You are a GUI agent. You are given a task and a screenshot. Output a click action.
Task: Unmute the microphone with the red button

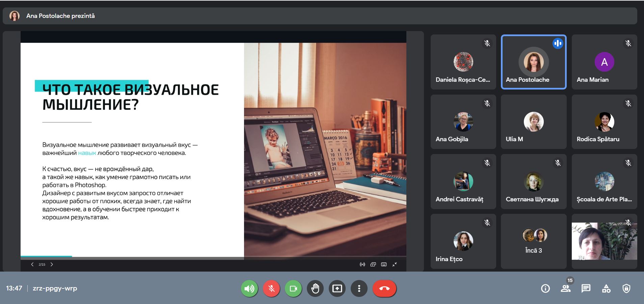(x=271, y=288)
